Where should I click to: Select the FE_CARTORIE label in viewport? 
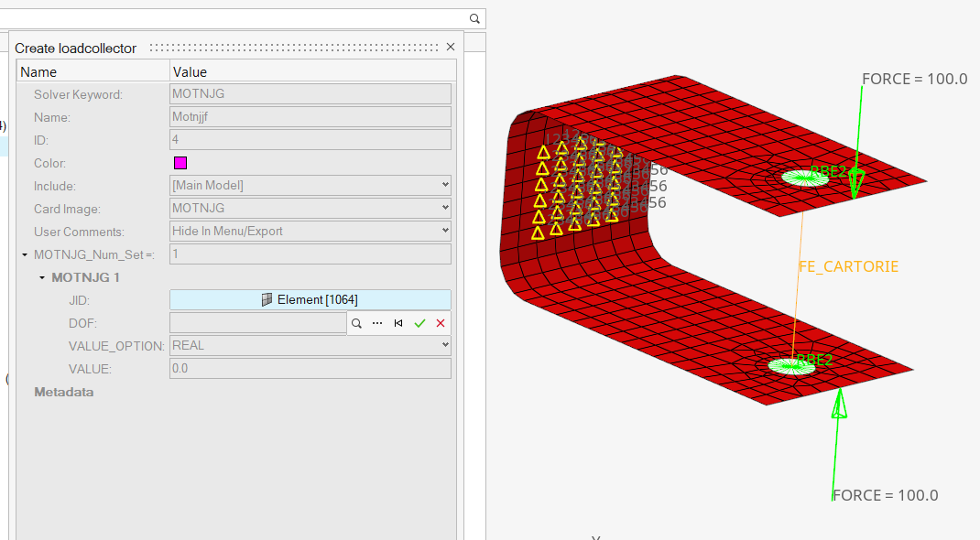848,266
